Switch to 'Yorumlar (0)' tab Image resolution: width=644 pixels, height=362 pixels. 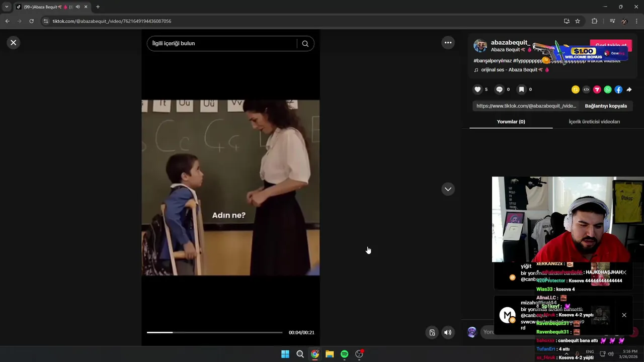point(511,122)
